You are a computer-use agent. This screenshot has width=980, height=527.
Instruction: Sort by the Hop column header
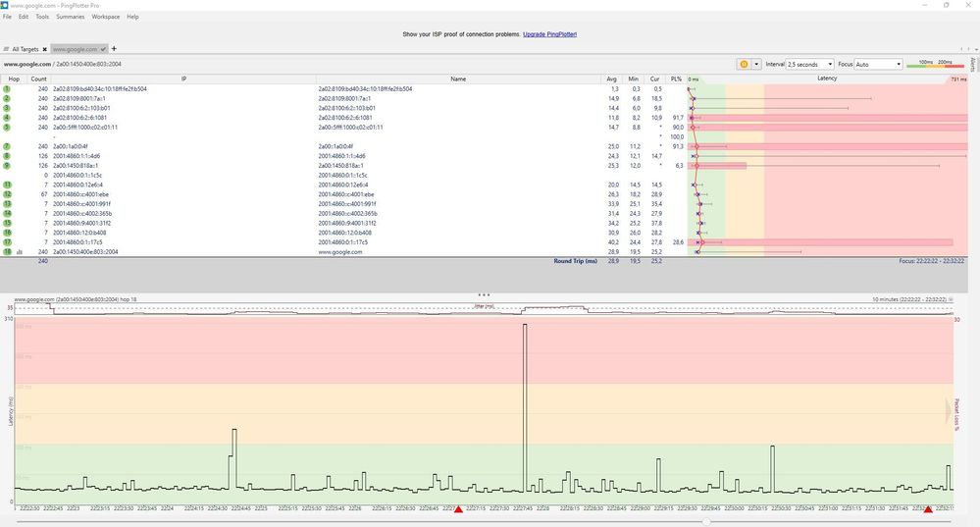coord(14,79)
